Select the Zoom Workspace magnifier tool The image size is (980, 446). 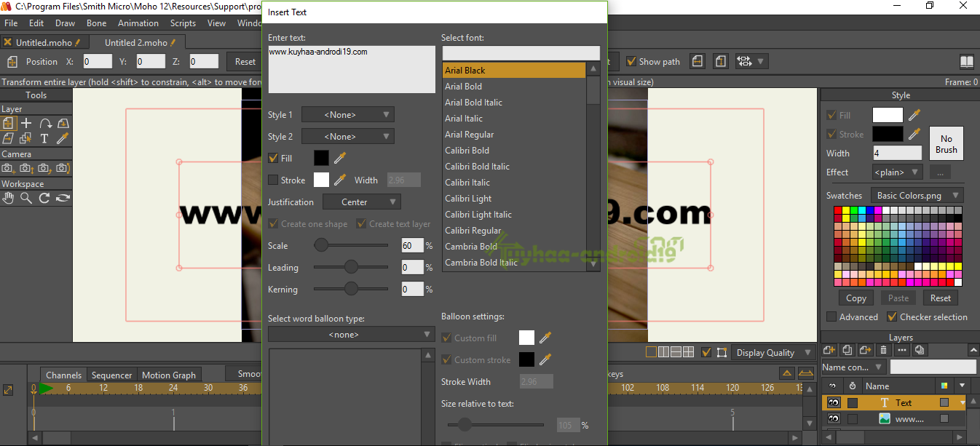click(26, 198)
